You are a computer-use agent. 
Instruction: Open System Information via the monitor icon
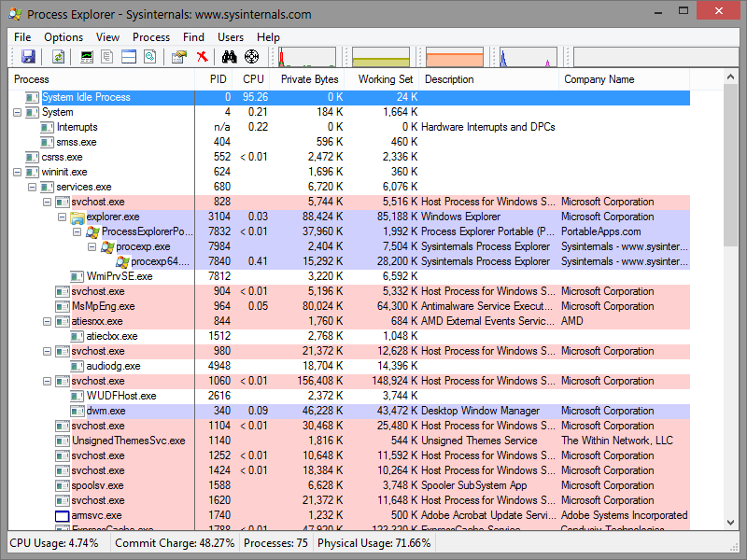(x=88, y=58)
